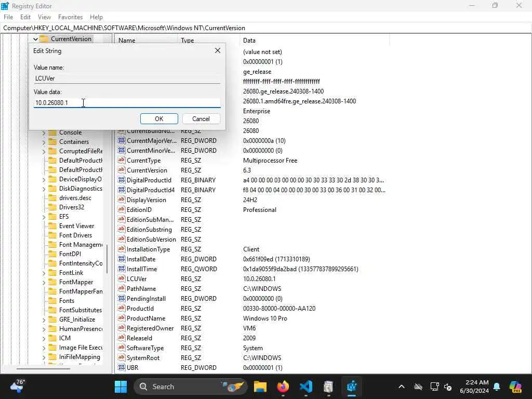The image size is (532, 399).
Task: Open the weather widget showing 76°
Action: coord(17,386)
